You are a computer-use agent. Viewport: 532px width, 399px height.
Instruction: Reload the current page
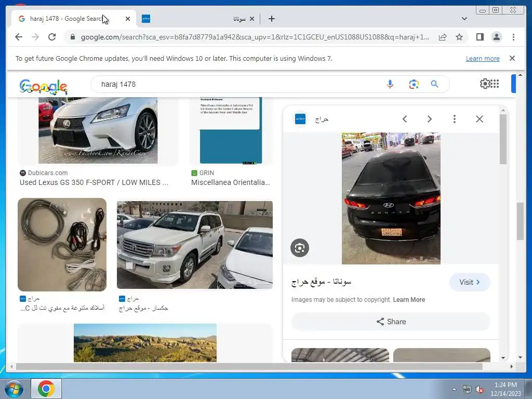pyautogui.click(x=52, y=37)
